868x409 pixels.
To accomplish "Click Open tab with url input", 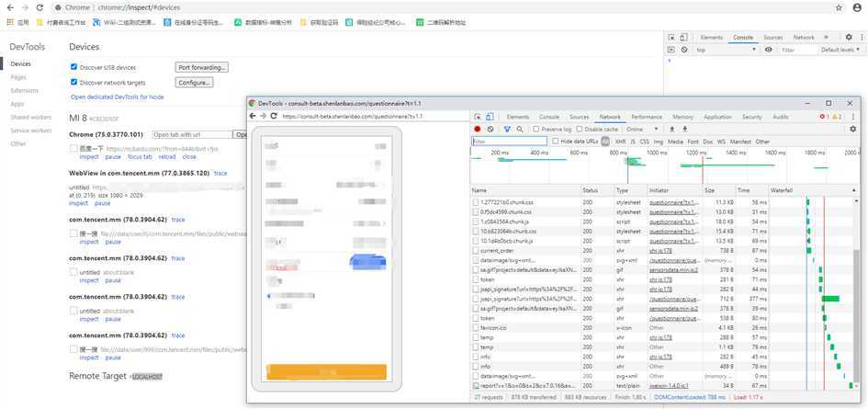I will [192, 135].
